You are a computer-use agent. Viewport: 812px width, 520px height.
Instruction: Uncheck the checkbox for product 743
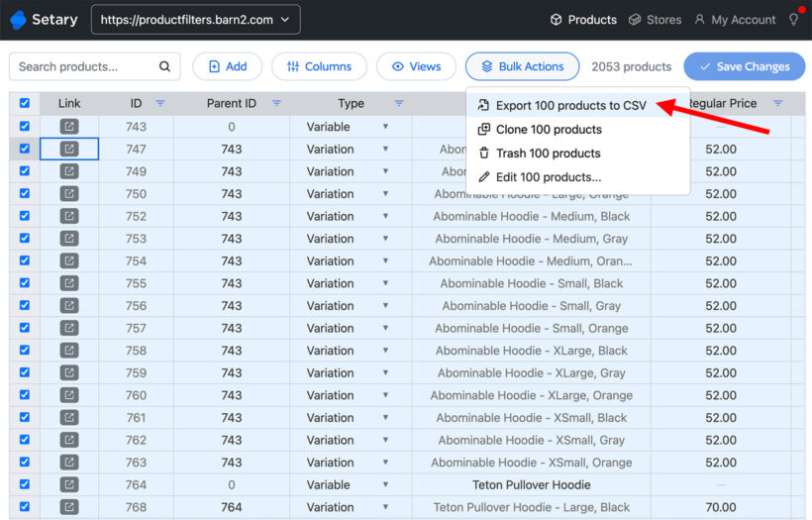click(x=25, y=126)
